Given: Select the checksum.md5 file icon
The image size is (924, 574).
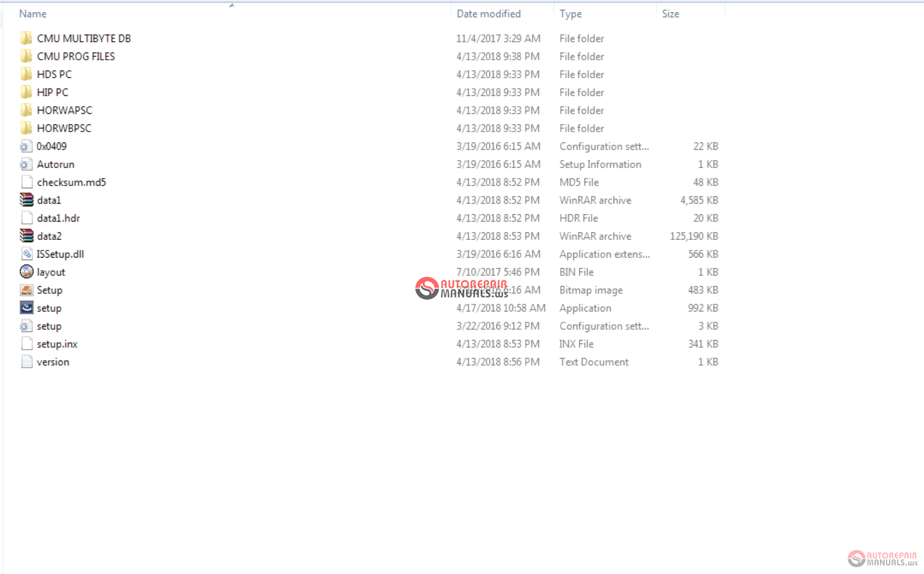Looking at the screenshot, I should pos(26,182).
